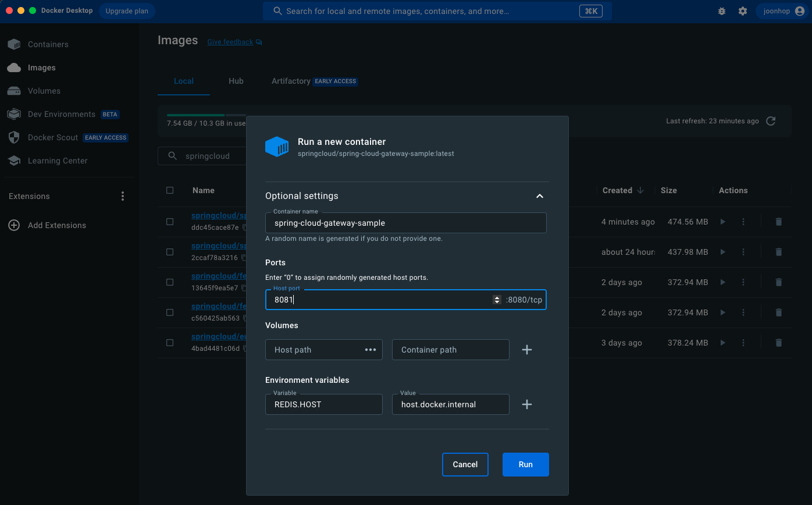The height and width of the screenshot is (505, 812).
Task: Select checkbox for image ddc45cace87e
Action: pos(170,222)
